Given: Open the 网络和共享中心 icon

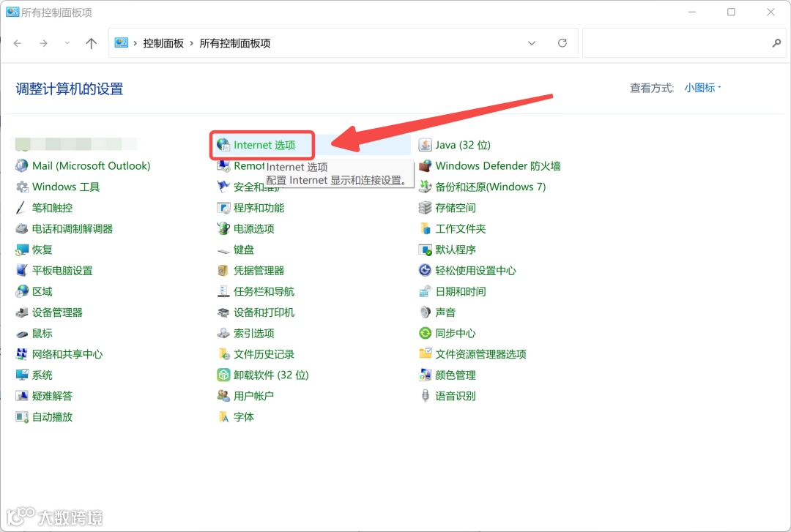Looking at the screenshot, I should click(22, 354).
